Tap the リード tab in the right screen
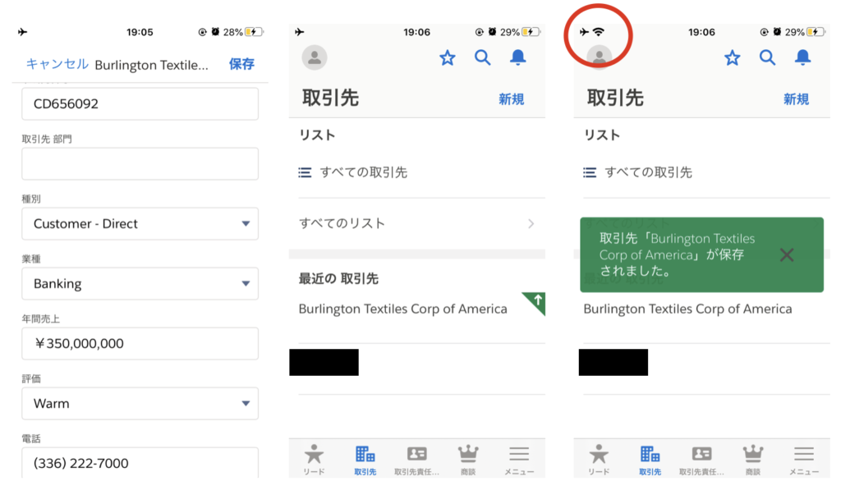 599,460
